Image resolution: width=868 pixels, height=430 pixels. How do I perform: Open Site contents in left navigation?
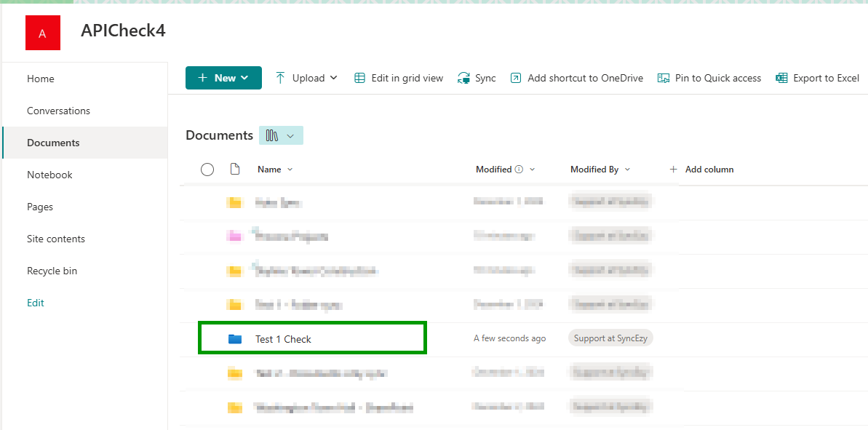56,239
